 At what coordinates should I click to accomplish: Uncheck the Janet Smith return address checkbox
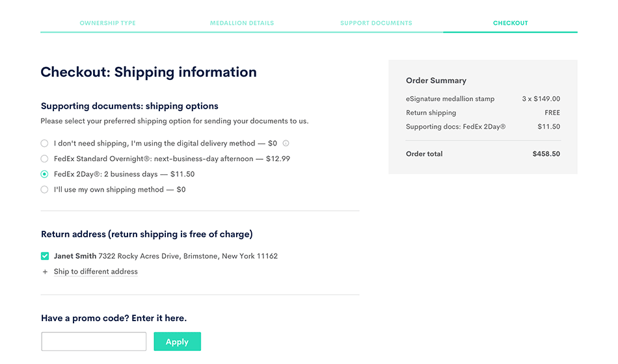45,256
